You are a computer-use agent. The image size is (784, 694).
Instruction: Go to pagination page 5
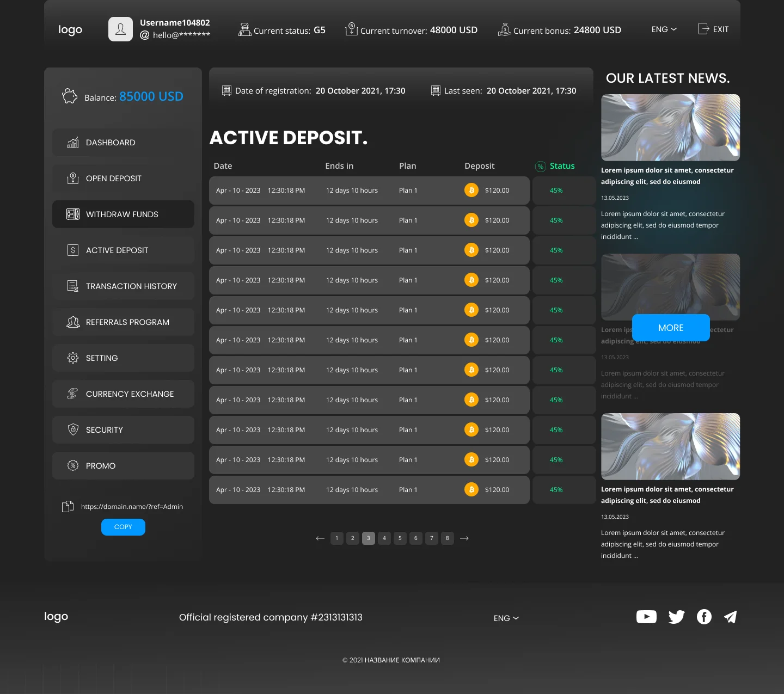(400, 538)
